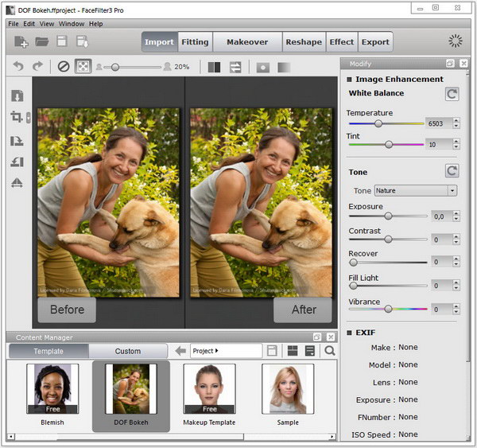The image size is (477, 448).
Task: Click the new project icon
Action: pos(21,41)
